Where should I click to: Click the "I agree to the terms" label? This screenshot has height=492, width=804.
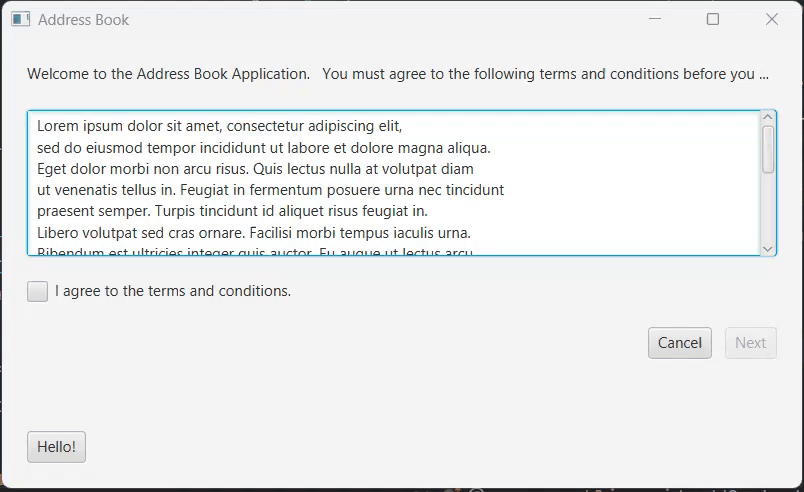tap(173, 291)
